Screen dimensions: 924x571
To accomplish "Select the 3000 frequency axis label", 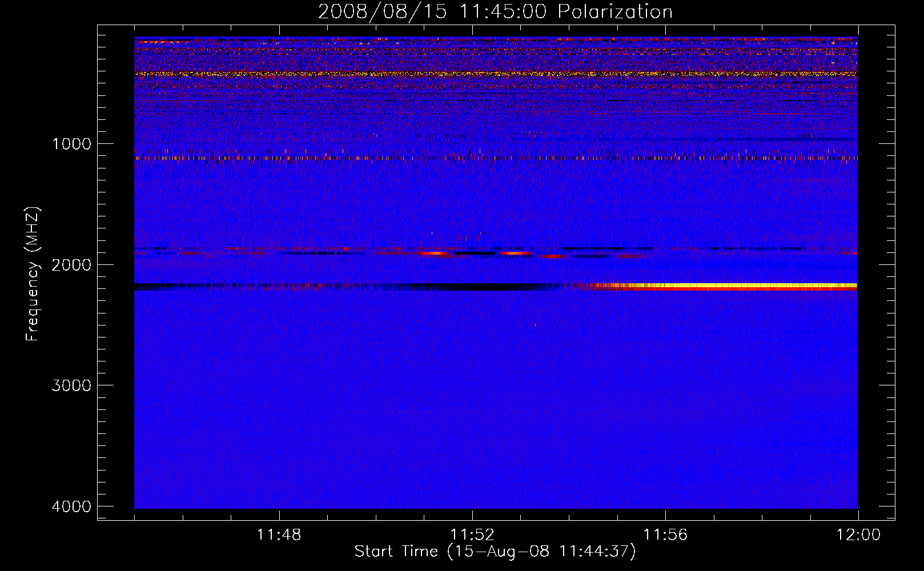I will click(x=71, y=385).
